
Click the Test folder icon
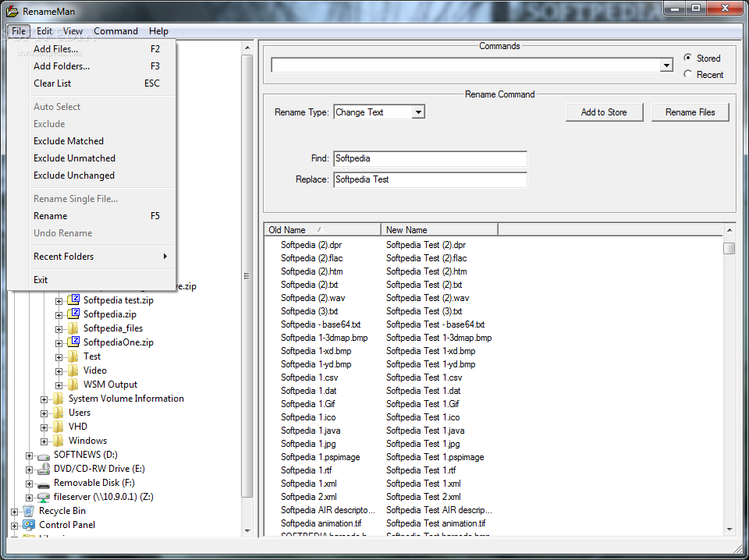[x=73, y=356]
